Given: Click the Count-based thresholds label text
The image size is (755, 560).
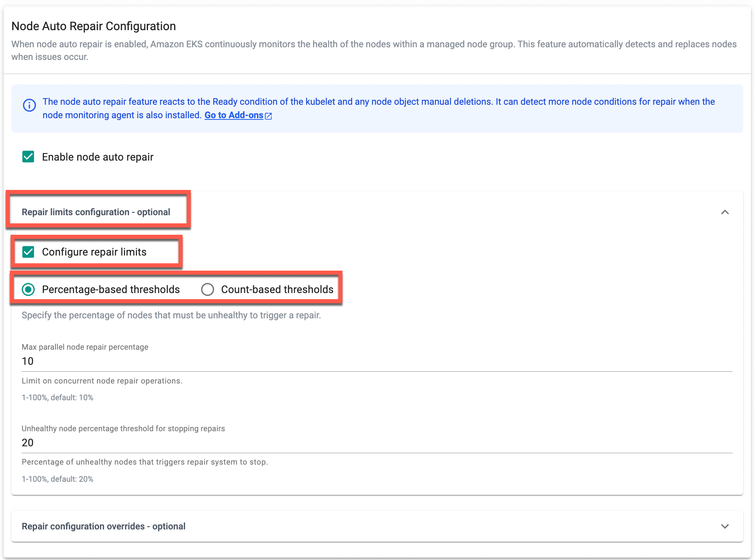Looking at the screenshot, I should click(277, 290).
